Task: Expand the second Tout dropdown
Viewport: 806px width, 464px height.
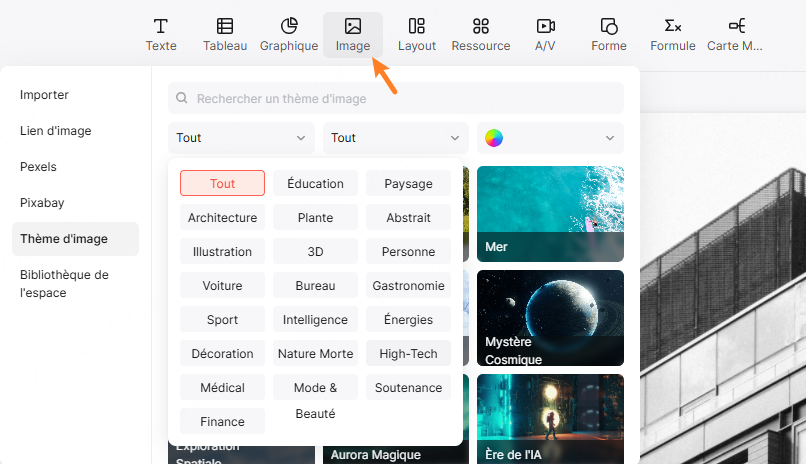Action: pyautogui.click(x=395, y=138)
